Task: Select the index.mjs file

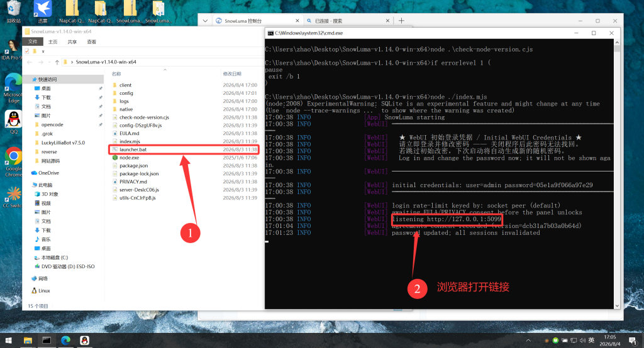Action: click(x=130, y=141)
